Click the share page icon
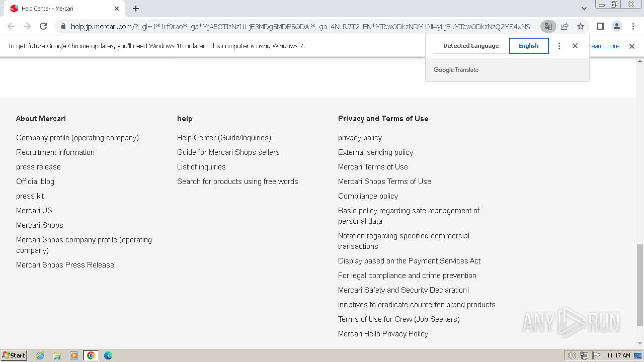This screenshot has width=644, height=362. point(565,26)
